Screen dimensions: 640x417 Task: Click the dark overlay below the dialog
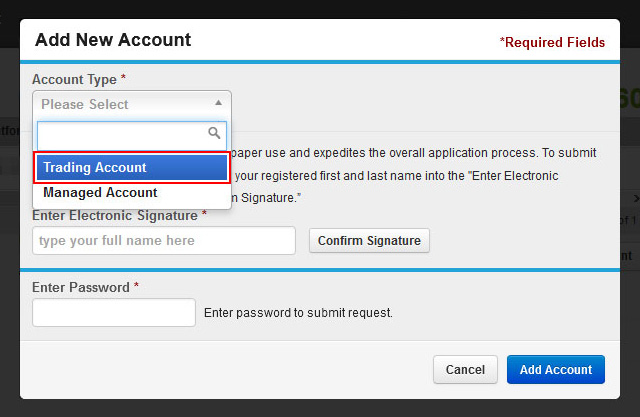pyautogui.click(x=320, y=408)
